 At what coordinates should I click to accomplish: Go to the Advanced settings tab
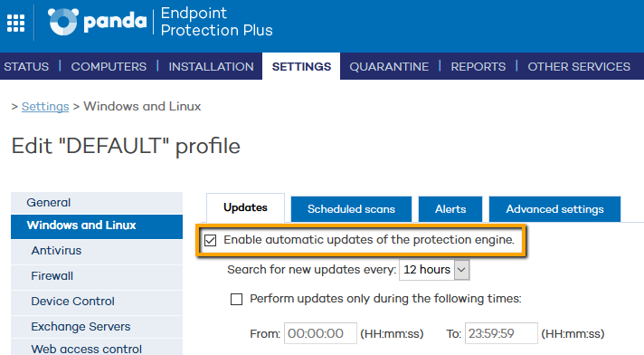click(x=554, y=209)
